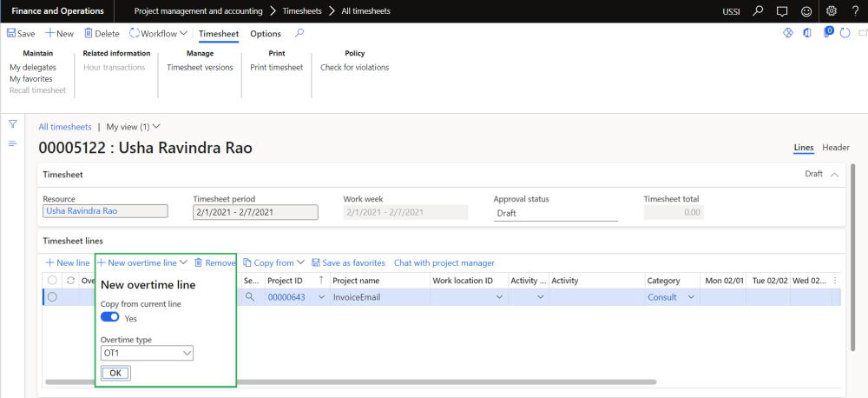
Task: Open the attachments icon with 0 badge
Action: [827, 34]
